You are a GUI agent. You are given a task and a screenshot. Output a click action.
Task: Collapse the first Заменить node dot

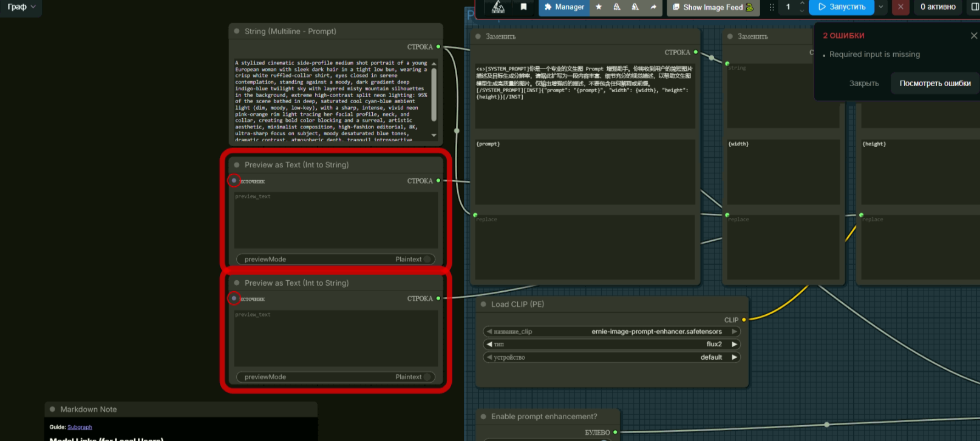pyautogui.click(x=478, y=36)
